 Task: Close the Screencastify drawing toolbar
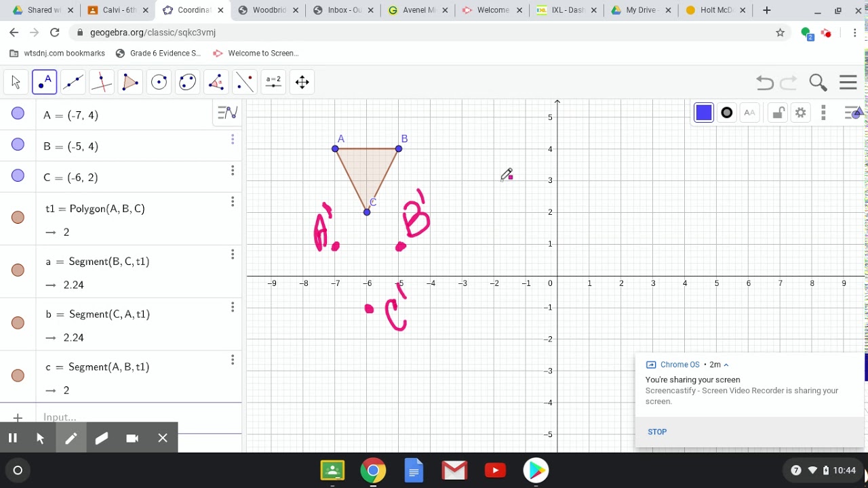163,438
